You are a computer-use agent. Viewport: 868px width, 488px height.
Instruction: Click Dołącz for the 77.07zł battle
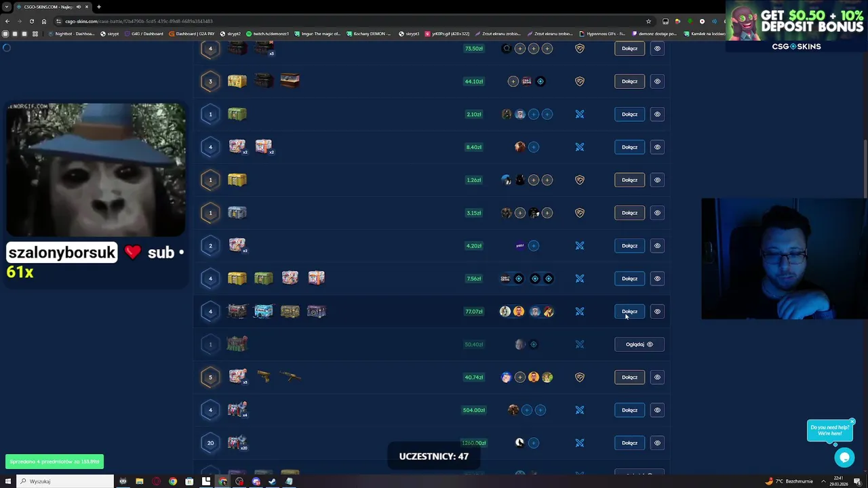tap(629, 311)
